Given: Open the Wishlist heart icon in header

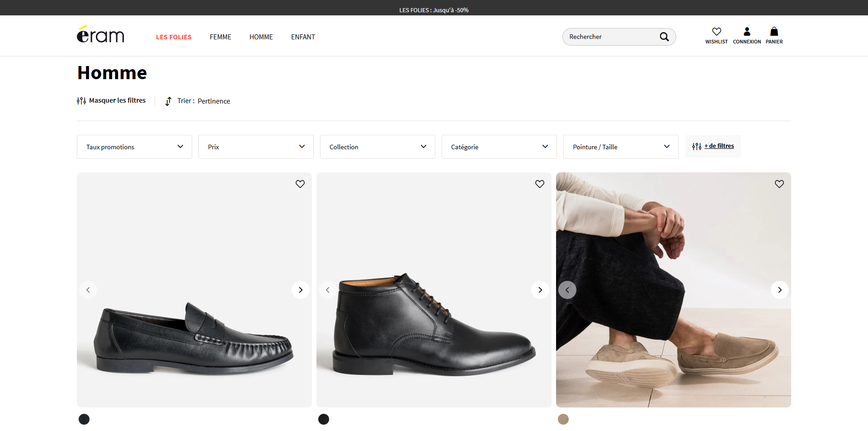Looking at the screenshot, I should [717, 32].
